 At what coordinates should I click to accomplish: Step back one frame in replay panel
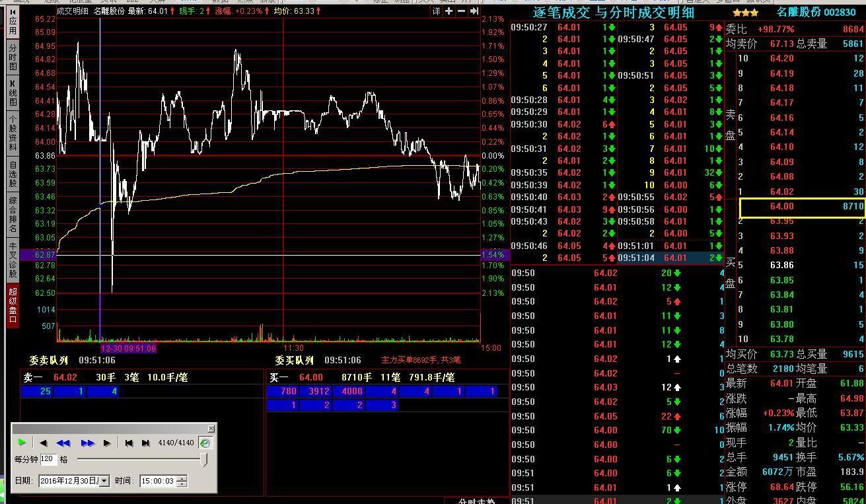pyautogui.click(x=43, y=443)
